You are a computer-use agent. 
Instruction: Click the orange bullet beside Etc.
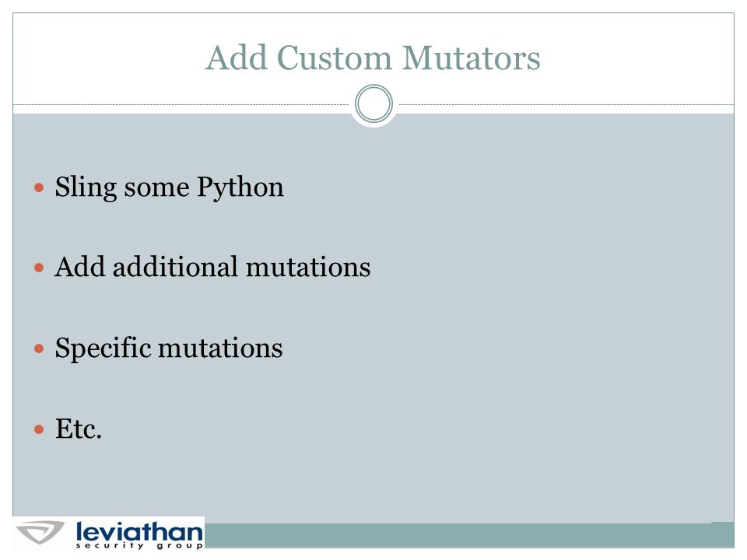pyautogui.click(x=39, y=429)
